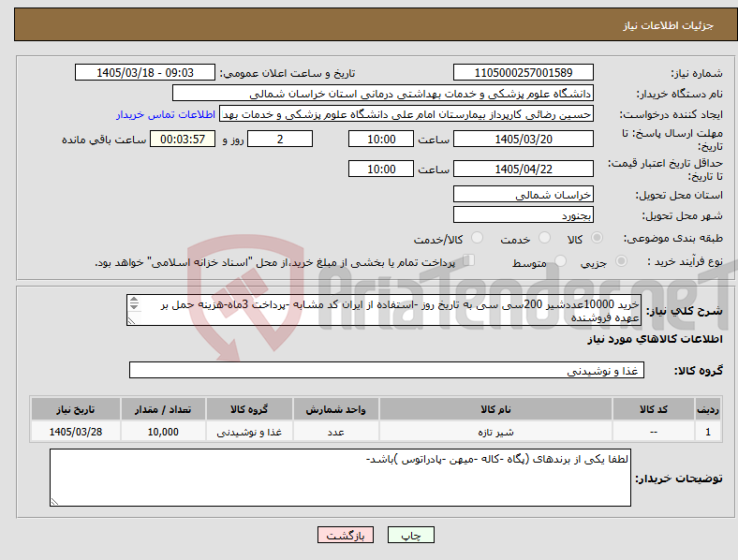
Task: Click the need date cell 1405/03/28
Action: 76,432
